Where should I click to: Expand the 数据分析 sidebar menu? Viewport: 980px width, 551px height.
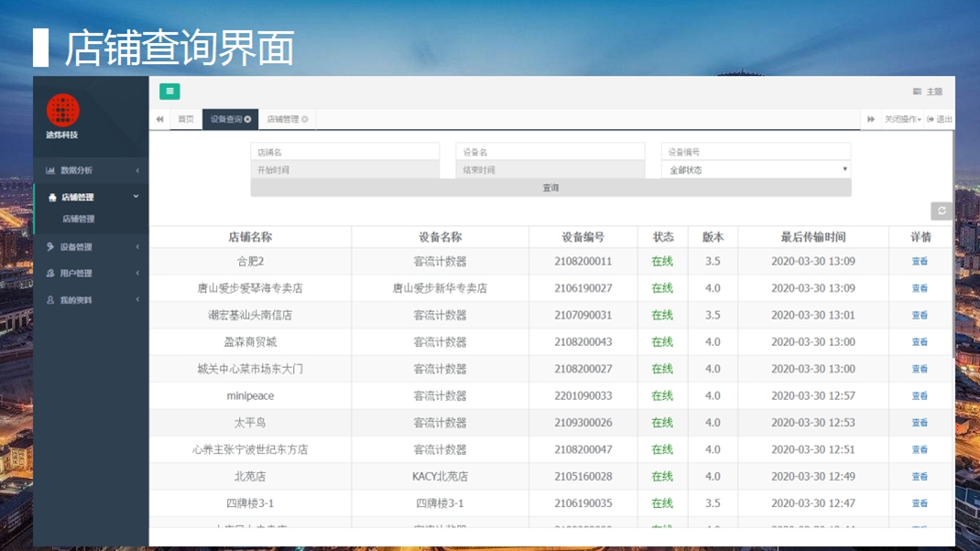[92, 170]
